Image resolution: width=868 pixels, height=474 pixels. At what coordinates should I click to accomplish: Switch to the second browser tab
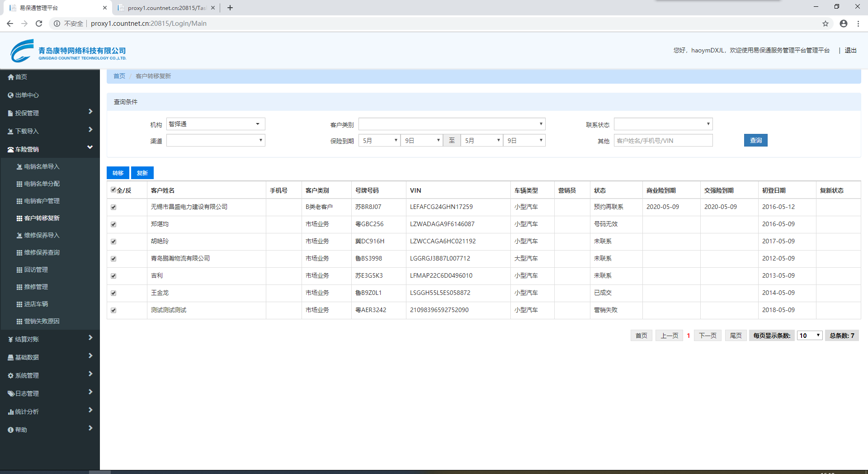pyautogui.click(x=166, y=8)
